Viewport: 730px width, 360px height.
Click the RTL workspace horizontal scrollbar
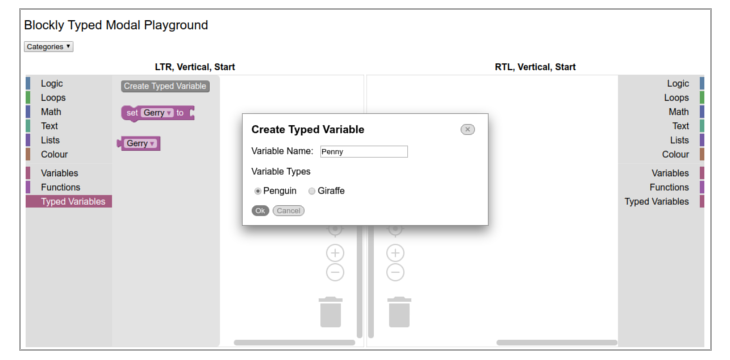(x=557, y=342)
